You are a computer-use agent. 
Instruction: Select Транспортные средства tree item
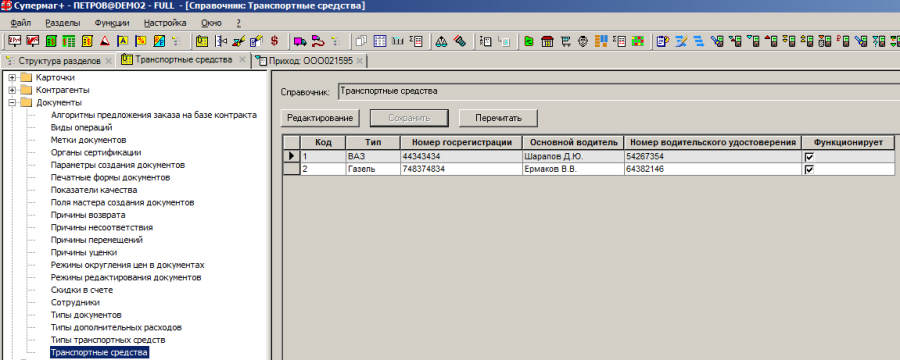(99, 353)
